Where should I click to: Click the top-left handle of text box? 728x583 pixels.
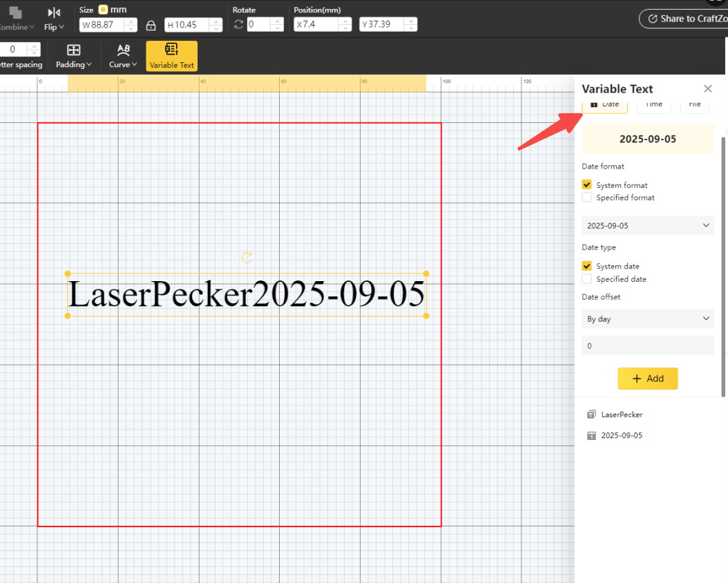68,274
